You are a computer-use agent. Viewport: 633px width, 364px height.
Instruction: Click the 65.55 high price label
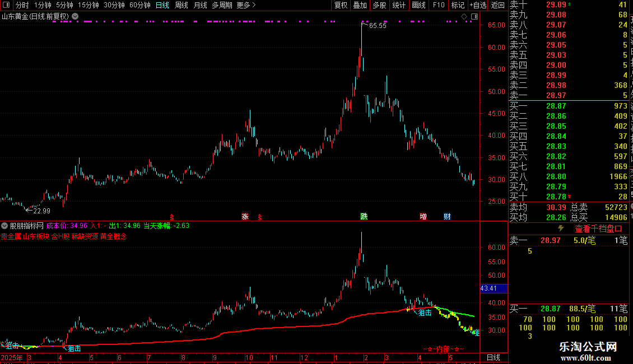click(x=378, y=25)
